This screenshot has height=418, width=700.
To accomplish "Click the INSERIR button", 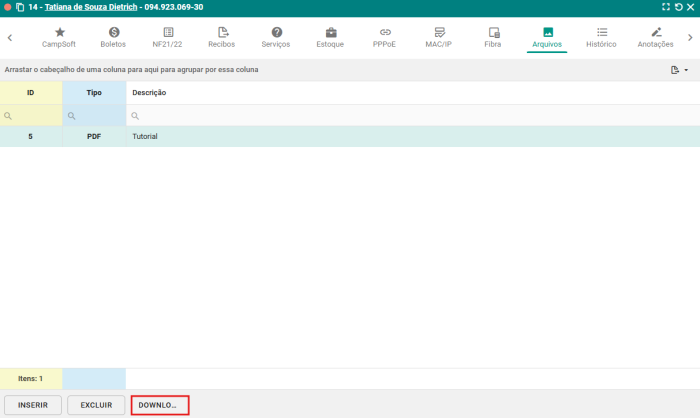I will pos(33,405).
